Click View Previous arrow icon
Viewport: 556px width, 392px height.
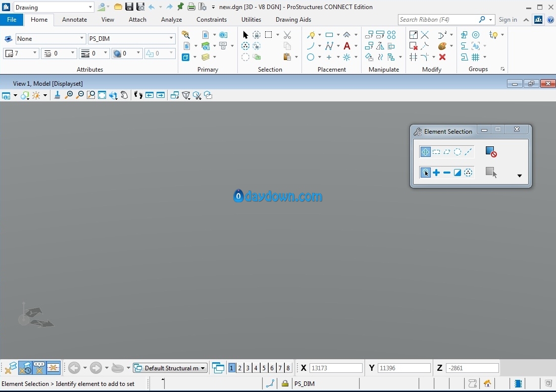(149, 95)
